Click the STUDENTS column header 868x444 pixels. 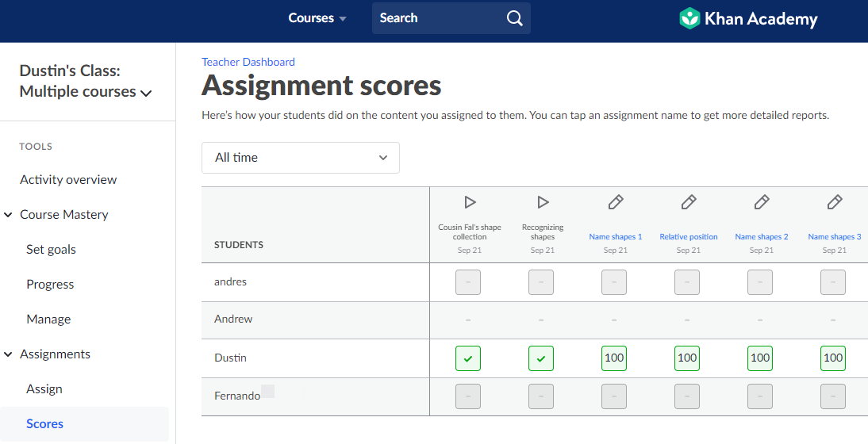coord(239,245)
